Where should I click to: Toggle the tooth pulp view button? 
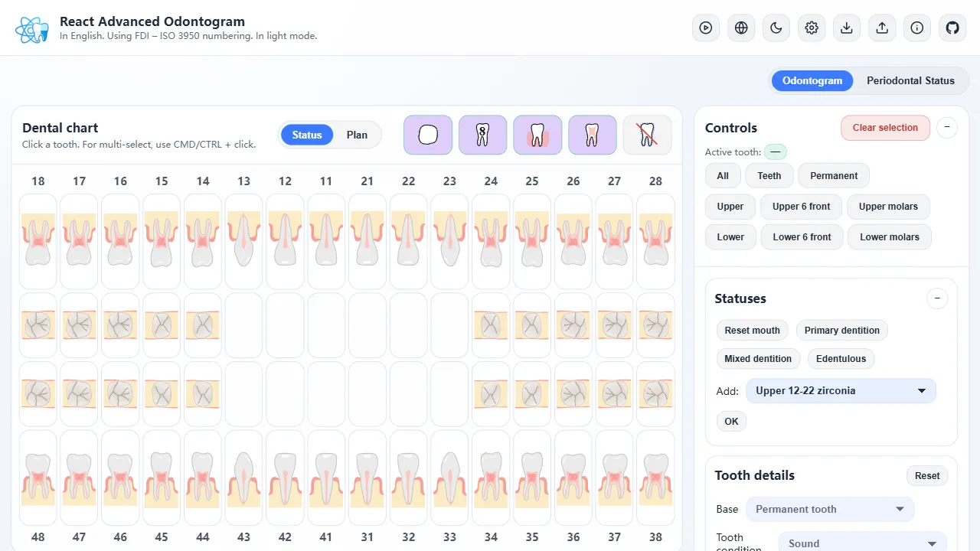593,135
